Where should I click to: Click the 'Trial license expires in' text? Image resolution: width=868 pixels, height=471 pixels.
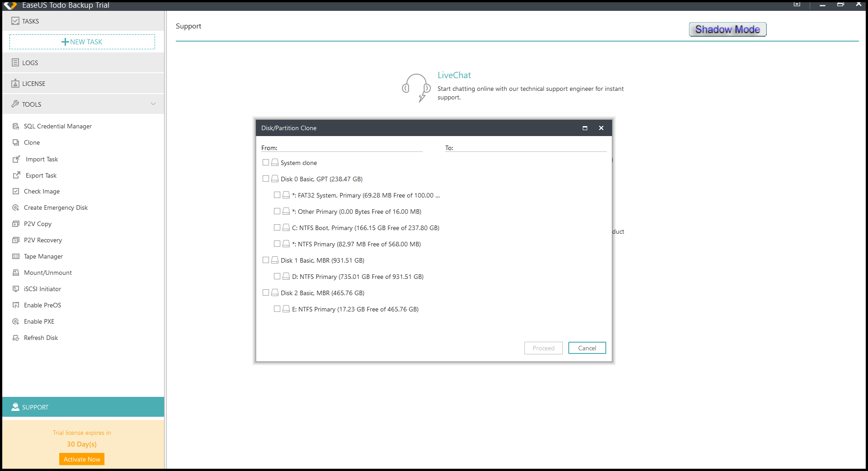coord(82,433)
